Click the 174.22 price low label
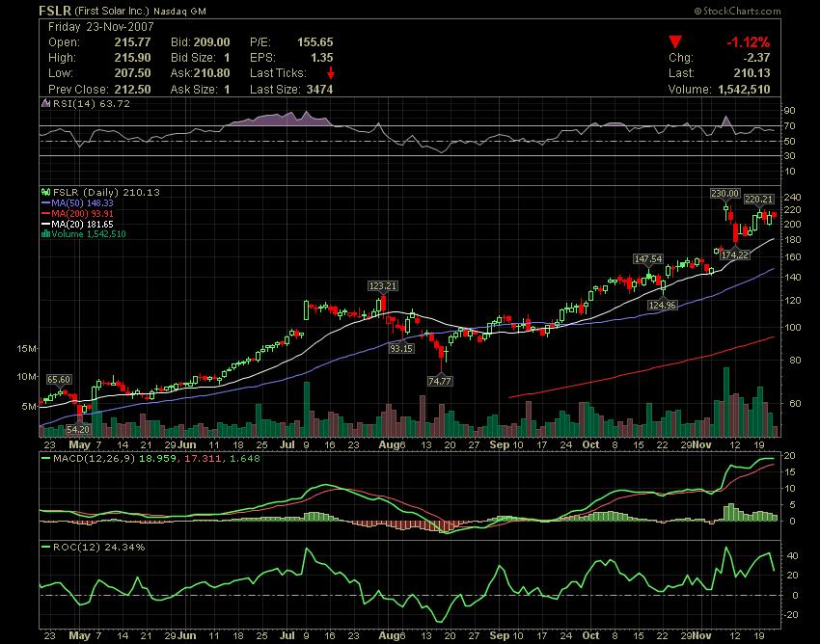Screen dimensions: 820x644 tap(735, 255)
